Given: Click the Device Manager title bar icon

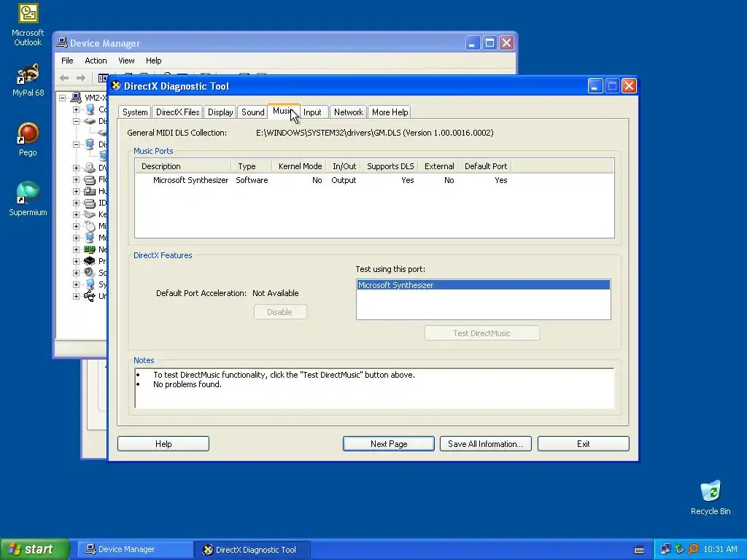Looking at the screenshot, I should point(62,43).
